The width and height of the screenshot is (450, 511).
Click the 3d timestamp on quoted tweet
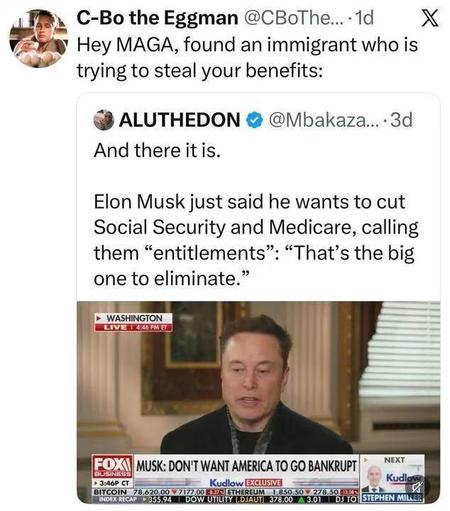[x=401, y=120]
